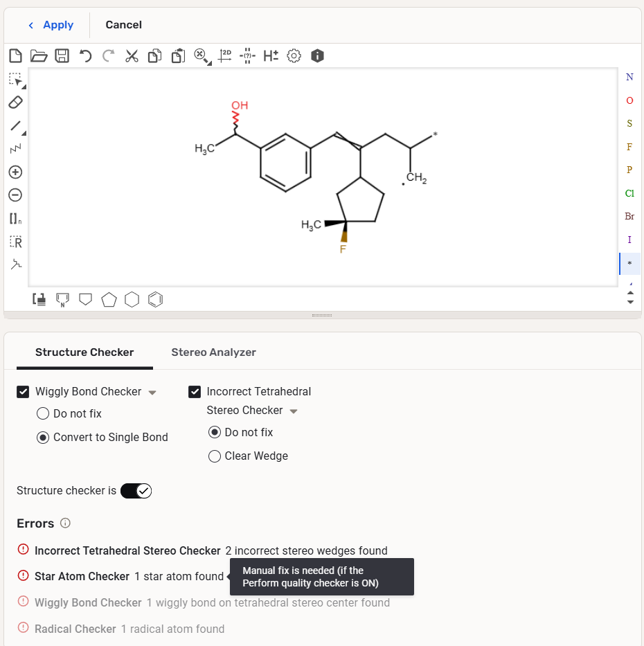Expand the selection tool options arrow
This screenshot has height=646, width=644.
(24, 87)
